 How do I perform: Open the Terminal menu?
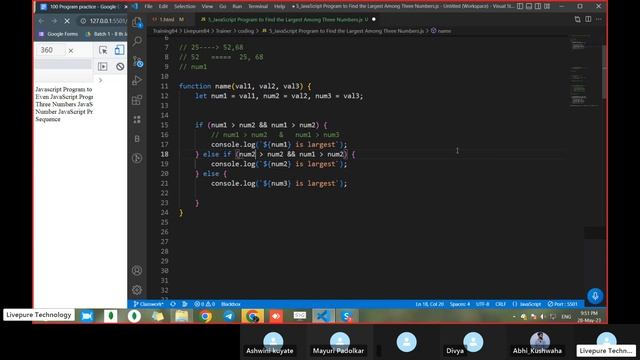point(258,7)
